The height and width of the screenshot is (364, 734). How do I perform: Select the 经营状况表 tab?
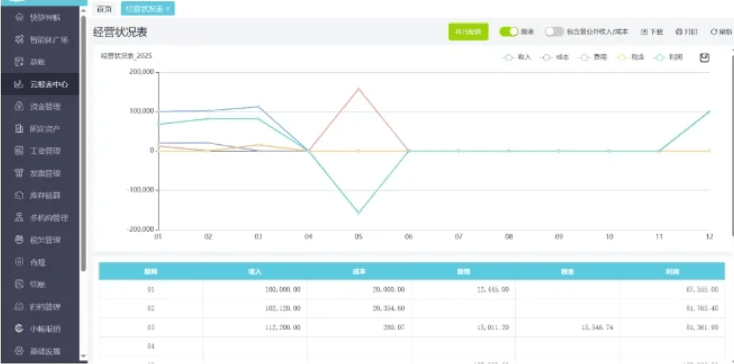coord(144,8)
